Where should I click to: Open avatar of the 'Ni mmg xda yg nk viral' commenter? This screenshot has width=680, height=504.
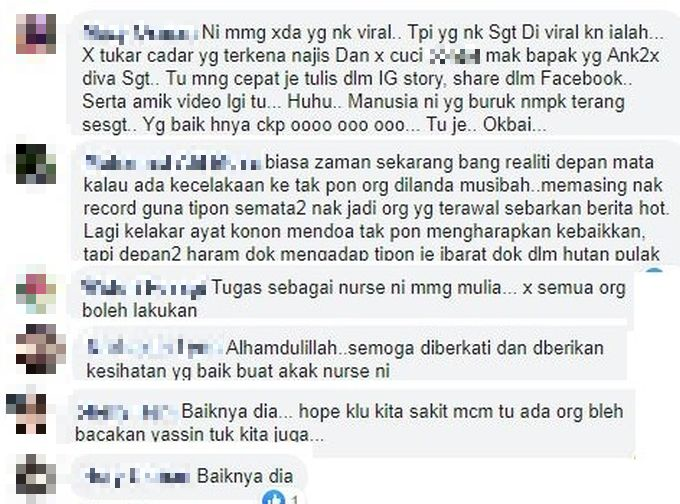pyautogui.click(x=36, y=34)
